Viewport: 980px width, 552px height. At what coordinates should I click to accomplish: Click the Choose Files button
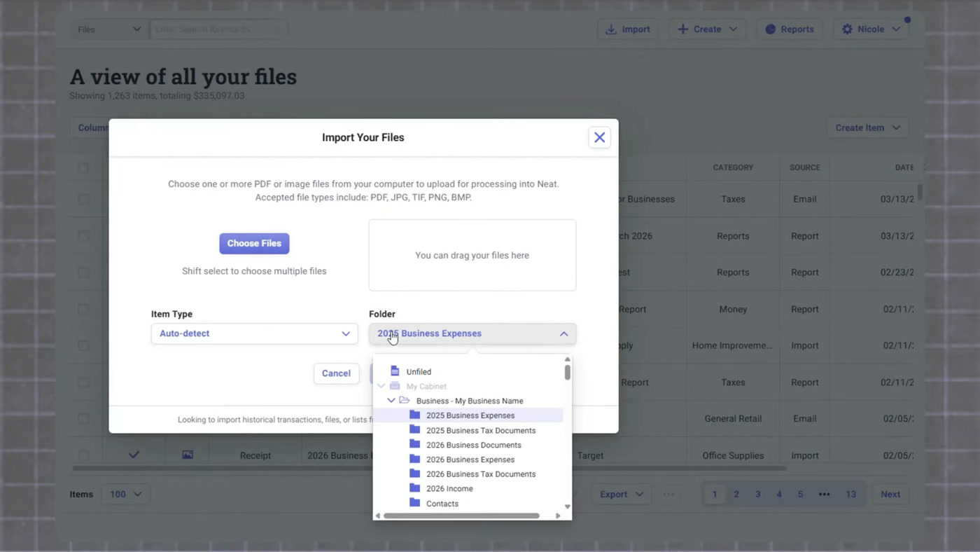(254, 243)
